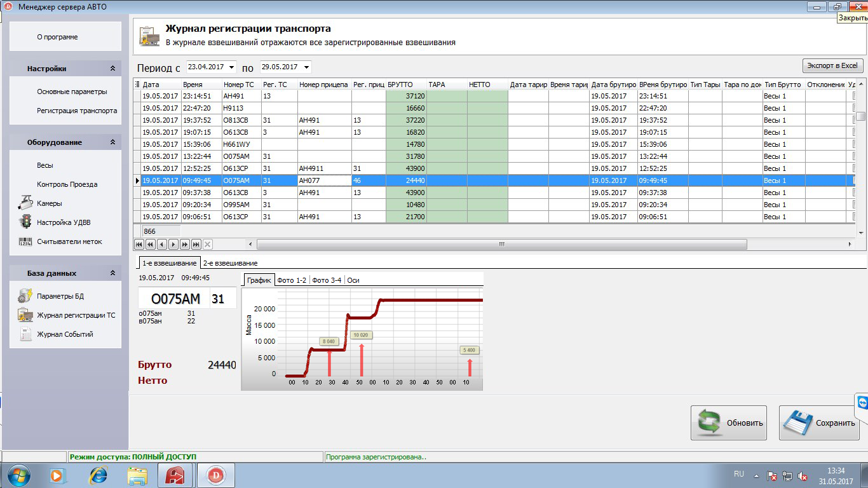Collapse the Настройки sidebar group

coord(112,69)
